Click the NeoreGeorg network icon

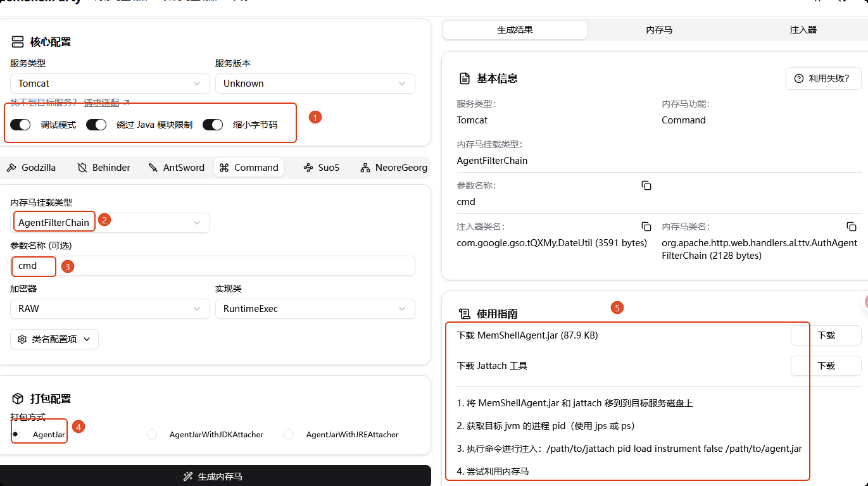[365, 168]
